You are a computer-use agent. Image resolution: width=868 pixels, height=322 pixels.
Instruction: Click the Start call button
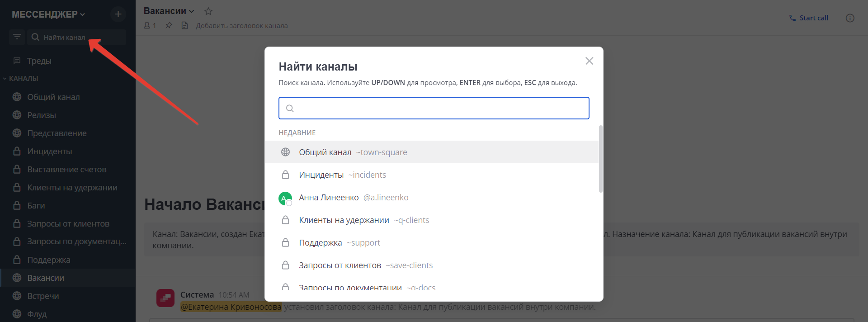pyautogui.click(x=809, y=18)
